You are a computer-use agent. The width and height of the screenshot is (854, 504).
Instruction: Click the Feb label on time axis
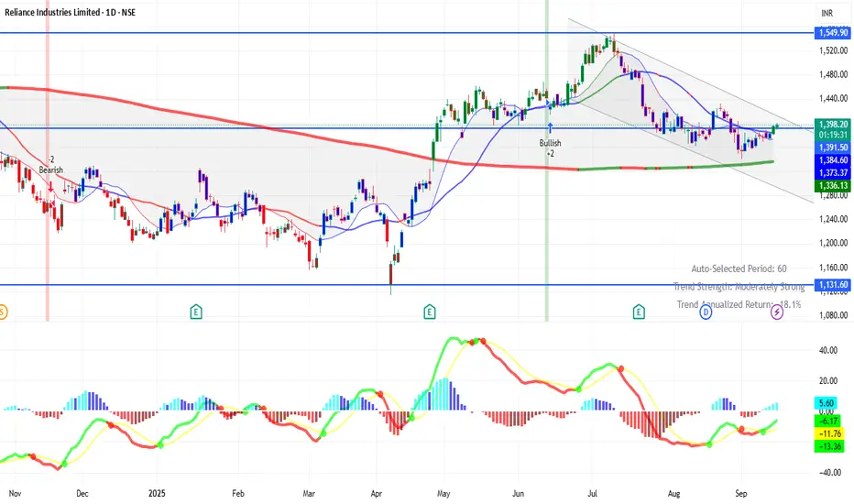tap(238, 494)
